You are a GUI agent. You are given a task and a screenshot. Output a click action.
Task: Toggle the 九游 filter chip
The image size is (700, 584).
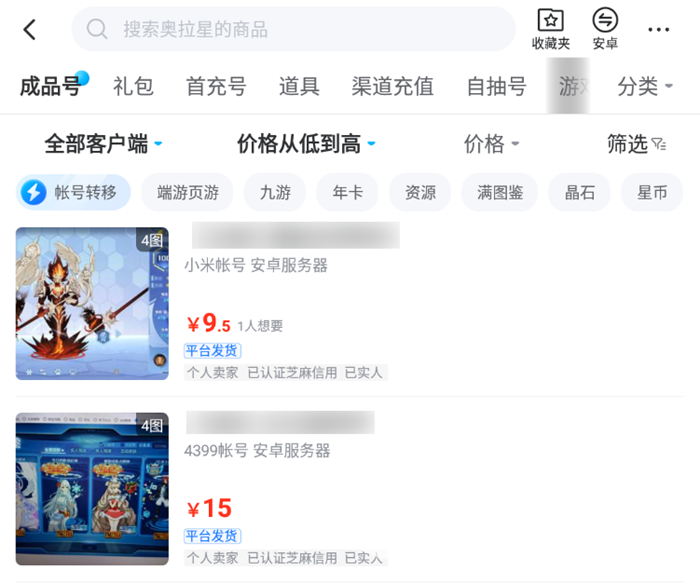275,192
